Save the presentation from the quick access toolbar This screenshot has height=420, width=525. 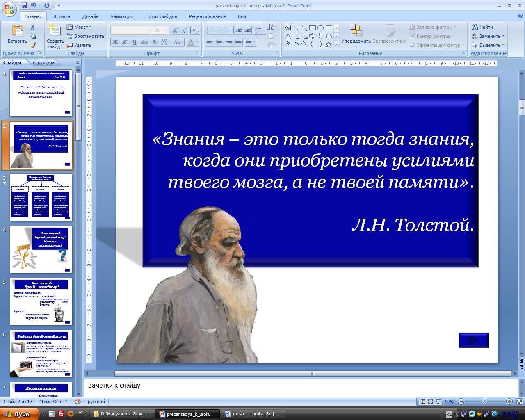pyautogui.click(x=25, y=5)
